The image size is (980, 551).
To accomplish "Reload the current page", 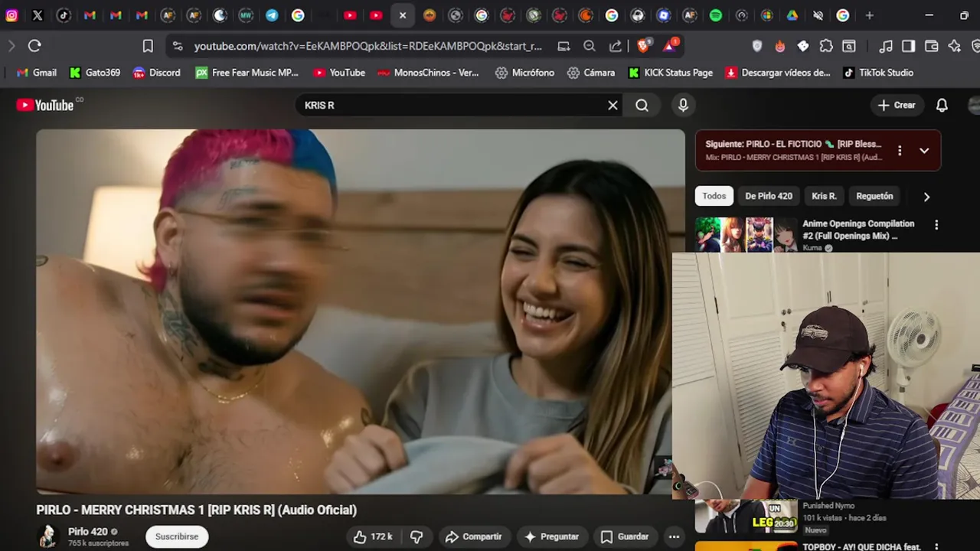I will (x=34, y=46).
